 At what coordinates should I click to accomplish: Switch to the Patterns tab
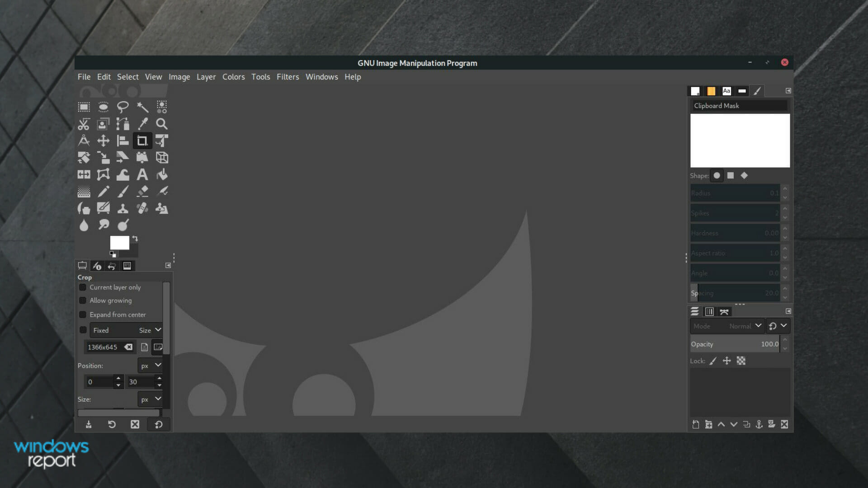click(711, 91)
